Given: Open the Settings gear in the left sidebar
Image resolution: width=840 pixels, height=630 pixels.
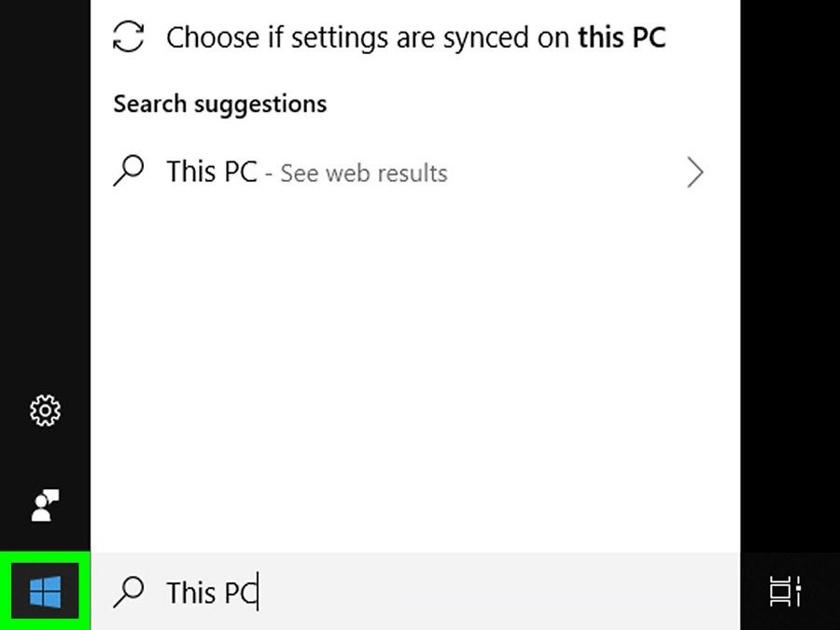Looking at the screenshot, I should tap(45, 410).
